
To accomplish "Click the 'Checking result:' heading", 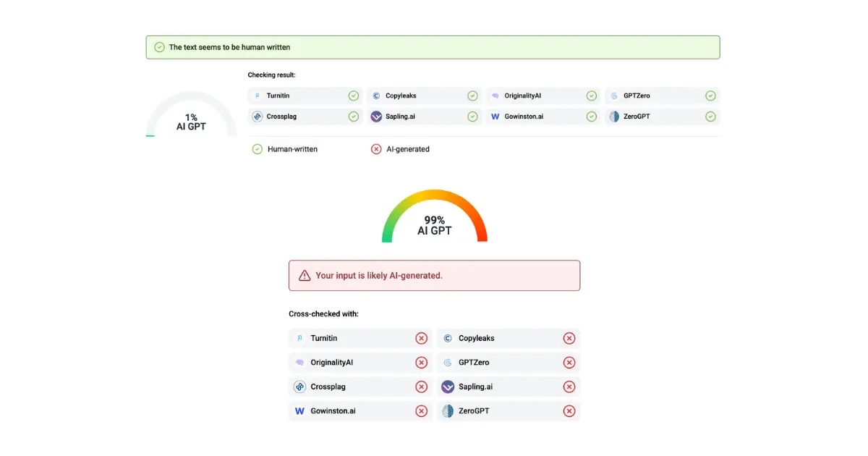I will click(271, 75).
